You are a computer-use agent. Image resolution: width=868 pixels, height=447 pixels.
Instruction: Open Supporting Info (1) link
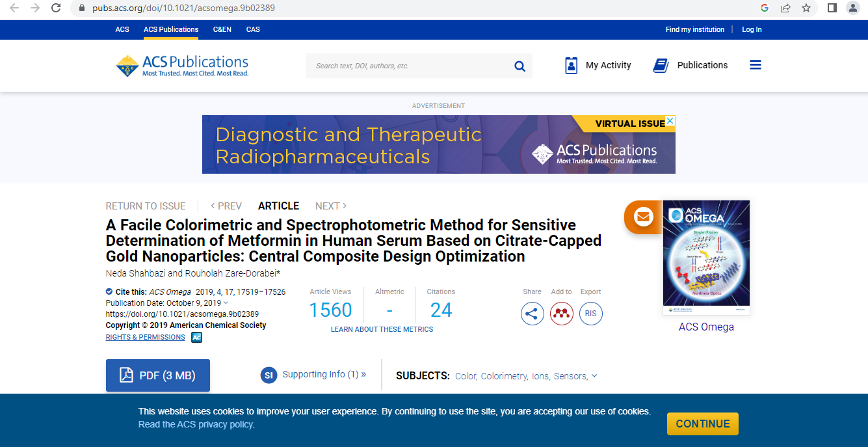pyautogui.click(x=324, y=374)
